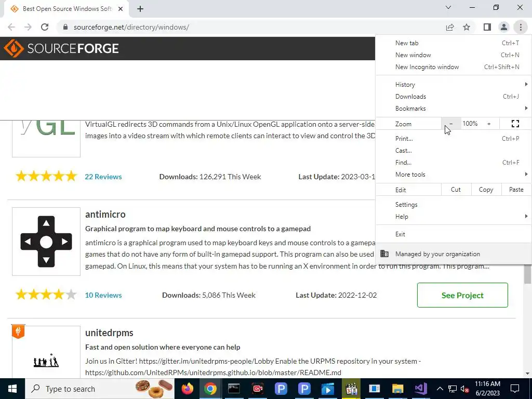Open Downloads from the Chrome menu

tap(453, 96)
